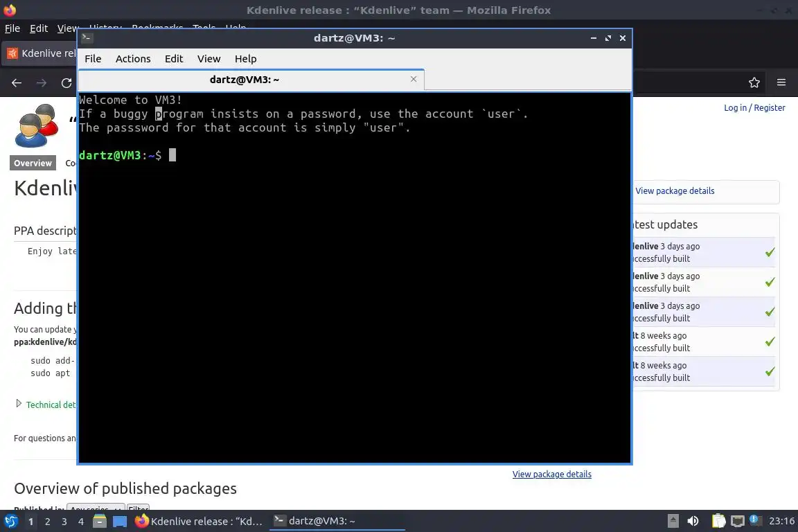This screenshot has width=798, height=532.
Task: Click the Log in / Register link
Action: [754, 107]
